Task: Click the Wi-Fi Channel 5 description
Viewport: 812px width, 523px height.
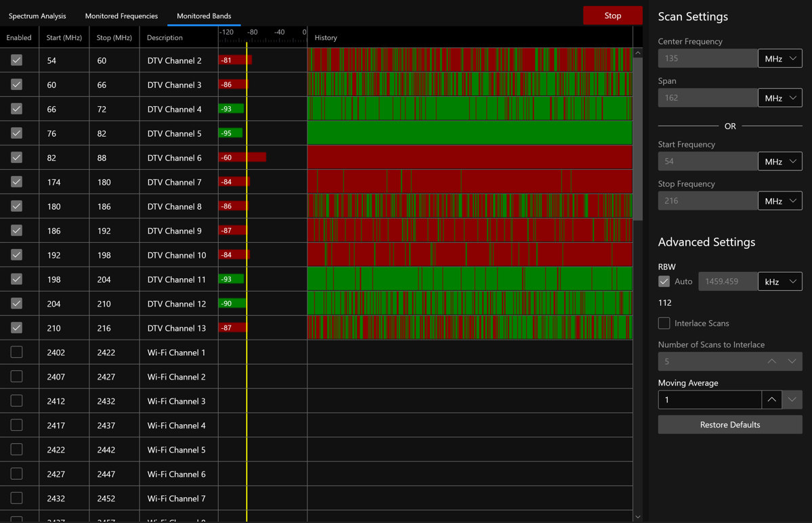Action: click(176, 449)
